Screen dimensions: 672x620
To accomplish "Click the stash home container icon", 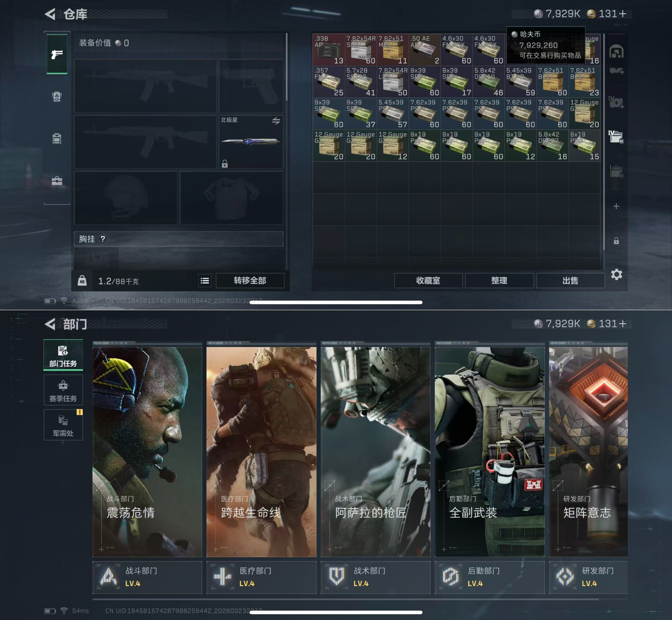I will click(x=616, y=52).
